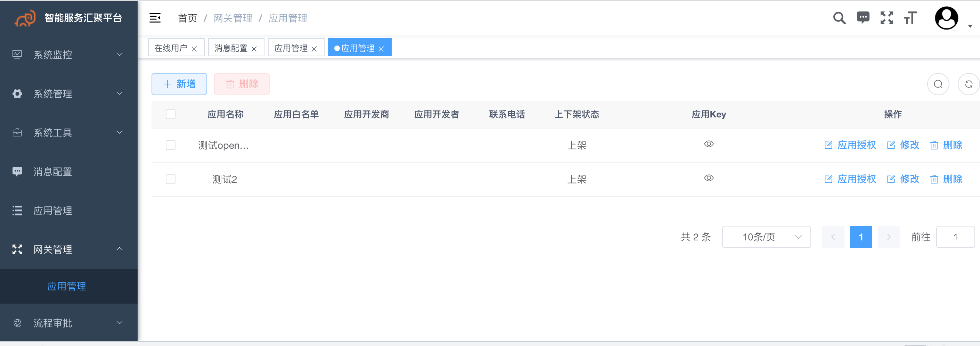980x346 pixels.
Task: Reveal the 应用Key for 测试open row
Action: pyautogui.click(x=709, y=144)
